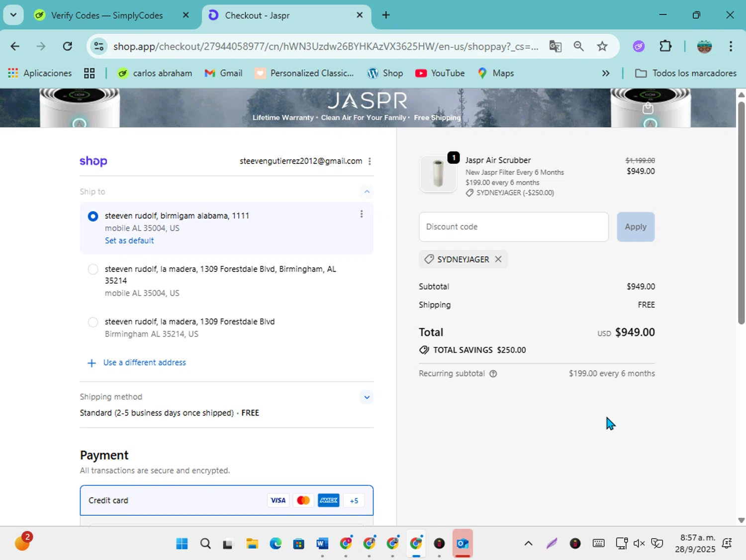Show the +5 more card types
Viewport: 746px width, 560px height.
[354, 500]
